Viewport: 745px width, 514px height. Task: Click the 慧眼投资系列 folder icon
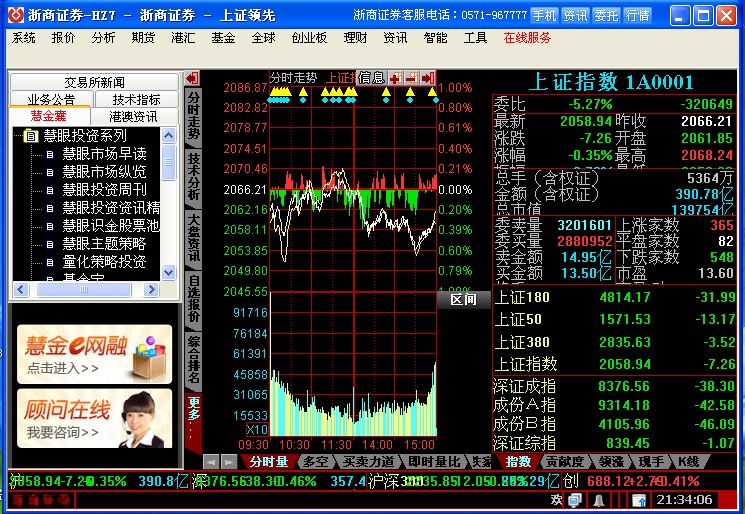pos(30,135)
